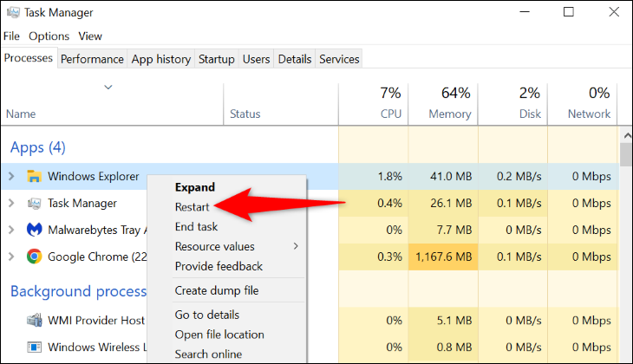633x364 pixels.
Task: Click the 0.8 MB memory cell
Action: (x=443, y=347)
